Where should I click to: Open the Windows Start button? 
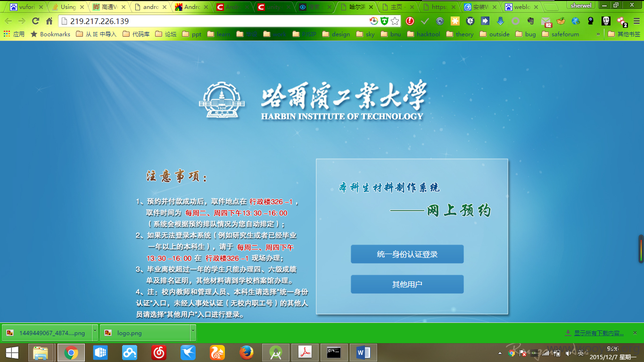[12, 353]
